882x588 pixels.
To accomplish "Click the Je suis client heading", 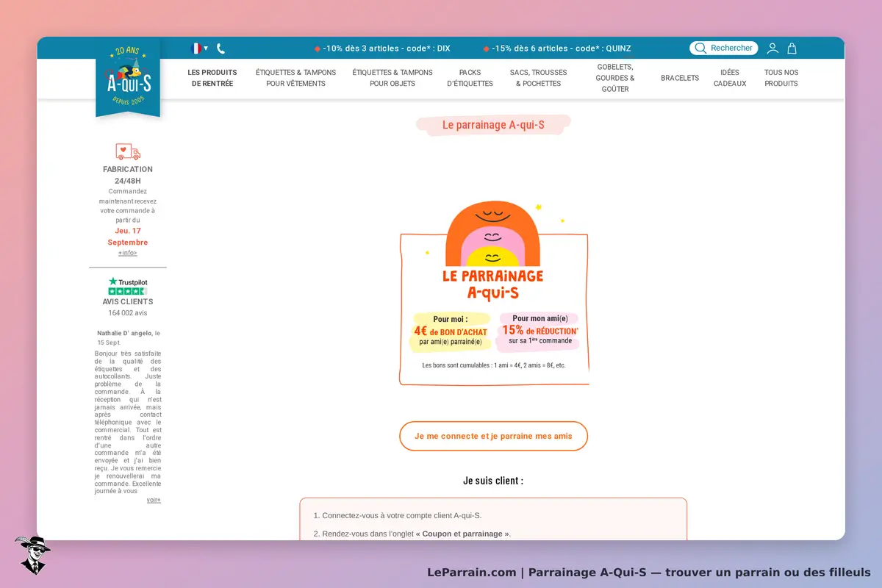I will coord(493,481).
